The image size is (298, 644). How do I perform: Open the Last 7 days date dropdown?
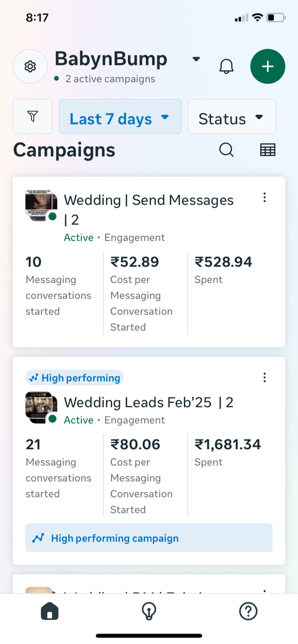pos(120,117)
